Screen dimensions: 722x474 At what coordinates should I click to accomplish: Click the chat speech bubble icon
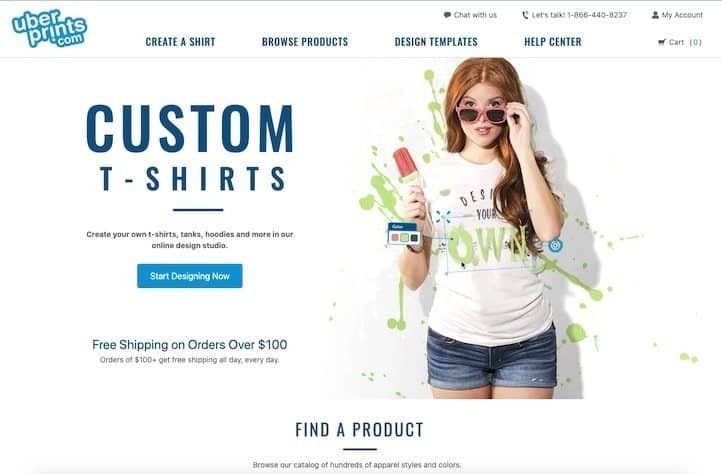tap(447, 15)
